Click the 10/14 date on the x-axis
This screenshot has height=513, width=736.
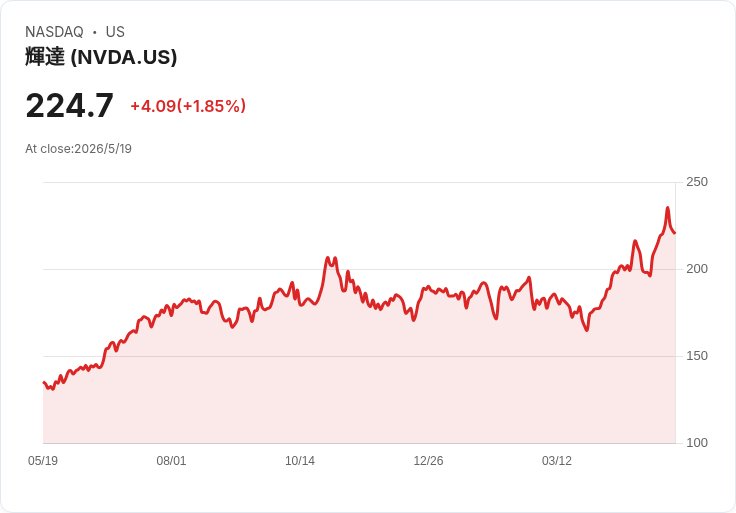[x=300, y=461]
